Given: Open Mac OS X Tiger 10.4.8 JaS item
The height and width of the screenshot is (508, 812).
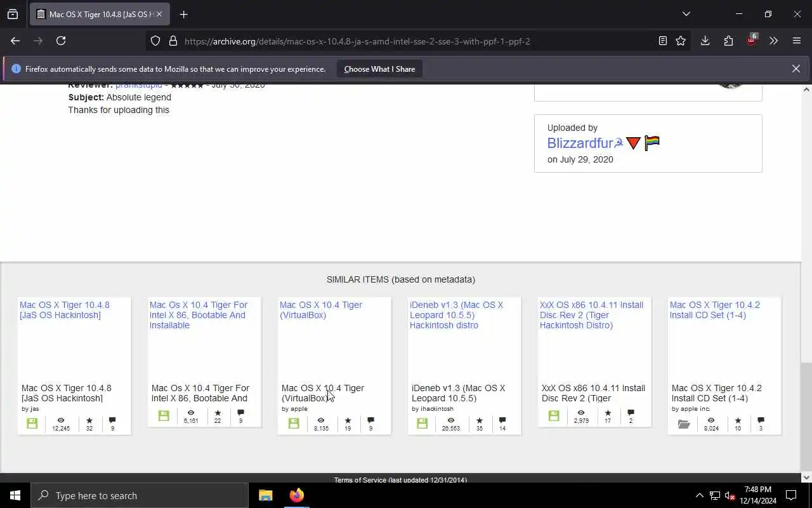Looking at the screenshot, I should click(x=65, y=310).
